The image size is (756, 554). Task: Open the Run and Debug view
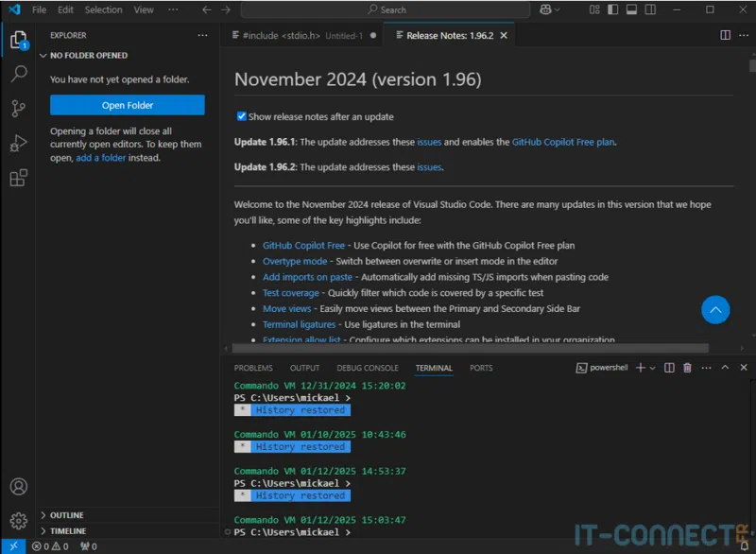coord(19,144)
